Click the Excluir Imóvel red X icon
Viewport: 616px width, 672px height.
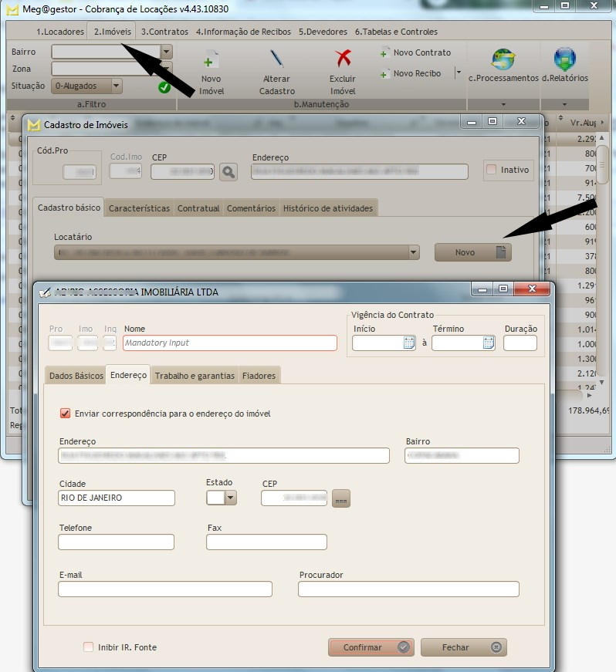tap(343, 60)
